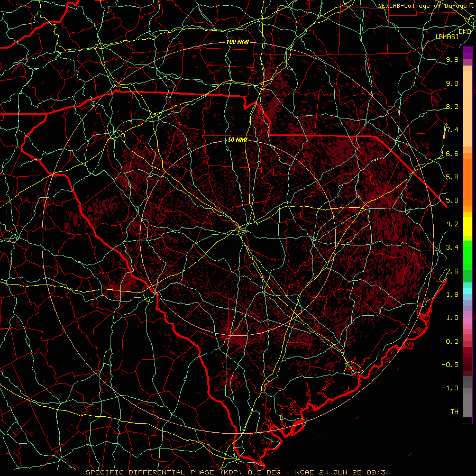Click the small arrow icon after DuPage

471,5
